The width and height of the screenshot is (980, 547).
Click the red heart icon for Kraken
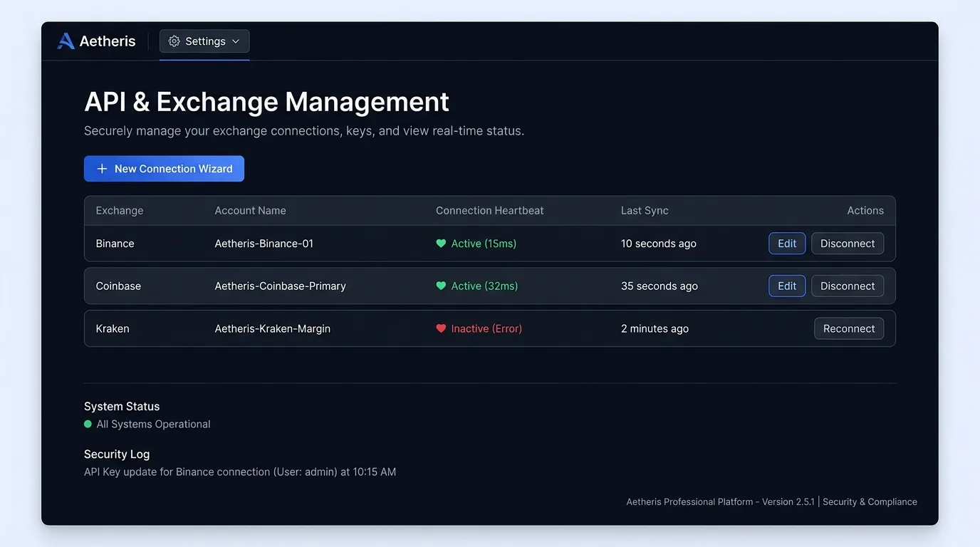(441, 329)
